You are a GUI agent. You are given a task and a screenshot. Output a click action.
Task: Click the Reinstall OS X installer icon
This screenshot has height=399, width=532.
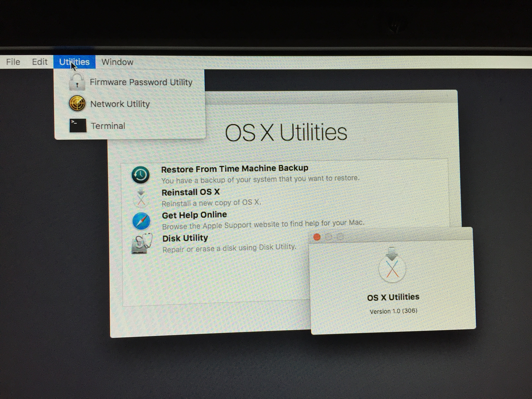[141, 198]
